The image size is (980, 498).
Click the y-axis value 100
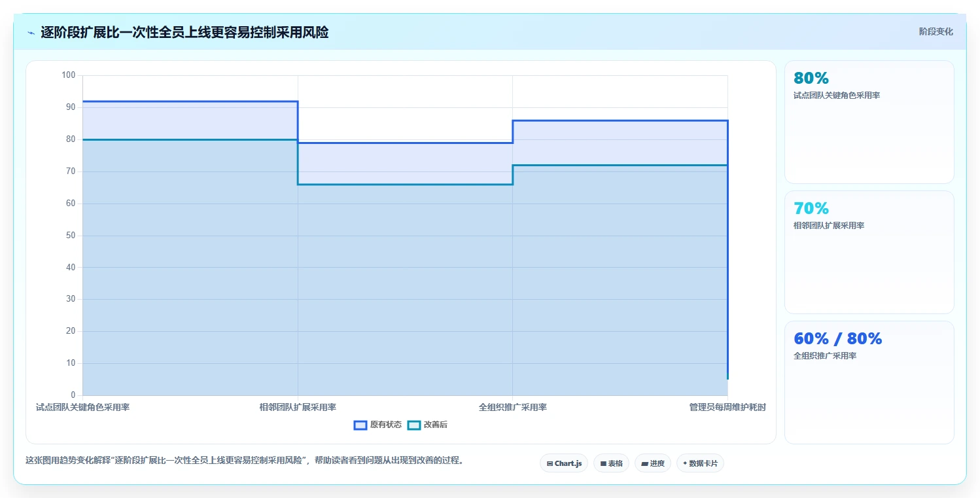[x=69, y=75]
